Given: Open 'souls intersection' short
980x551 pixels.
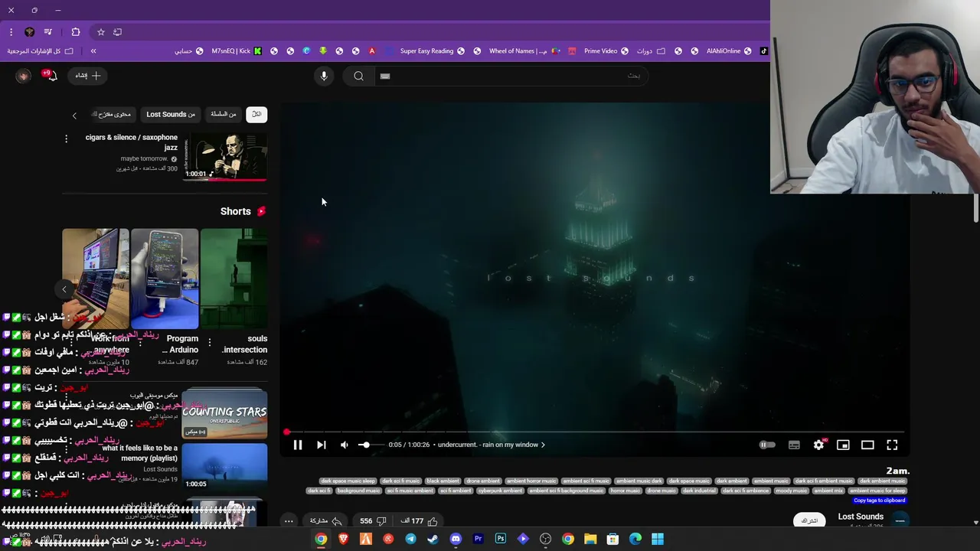Looking at the screenshot, I should (x=234, y=279).
